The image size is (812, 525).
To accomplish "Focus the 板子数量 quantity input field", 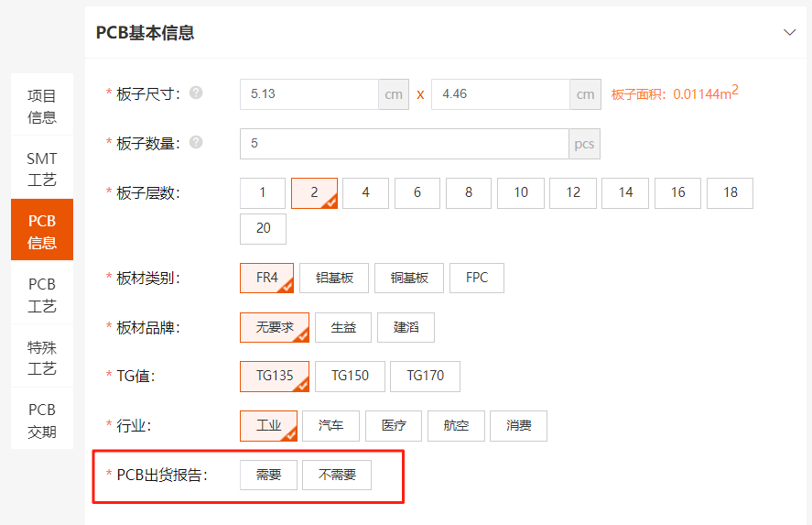I will click(x=404, y=144).
